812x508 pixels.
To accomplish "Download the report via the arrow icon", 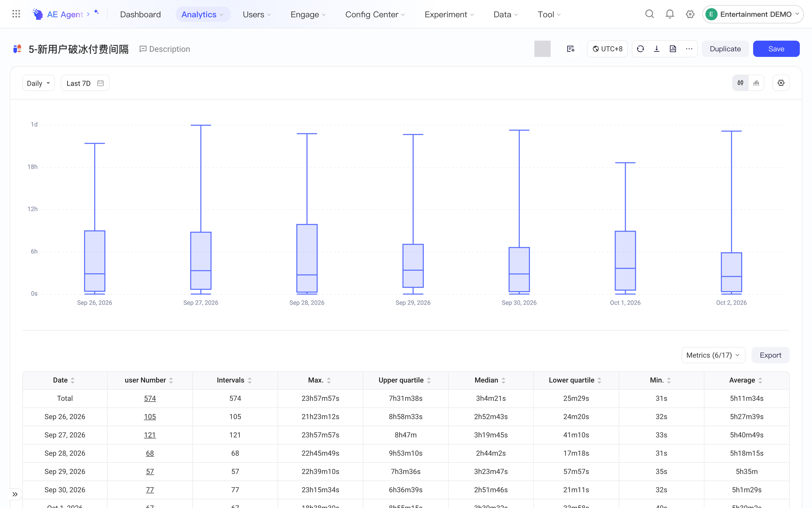I will pos(657,49).
